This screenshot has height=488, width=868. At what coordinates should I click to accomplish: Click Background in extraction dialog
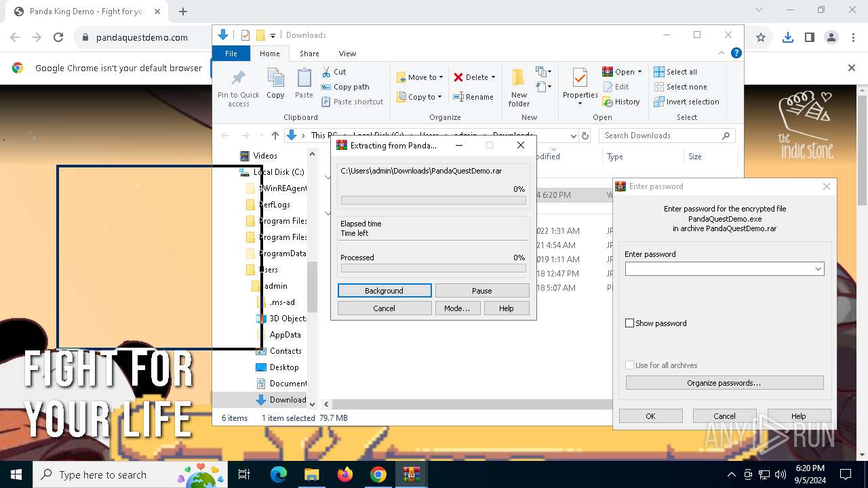tap(384, 291)
